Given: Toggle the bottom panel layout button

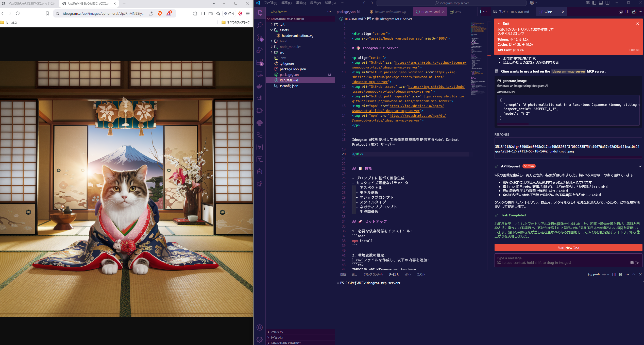Looking at the screenshot, I should 601,3.
